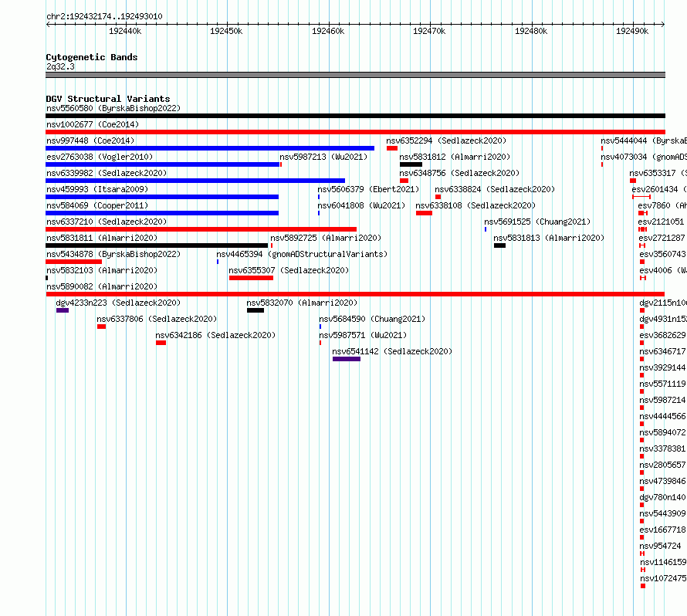Viewport: 687px width, 616px height.
Task: Click nsv6337210 (Sedlazeck2020) text
Action: [107, 222]
